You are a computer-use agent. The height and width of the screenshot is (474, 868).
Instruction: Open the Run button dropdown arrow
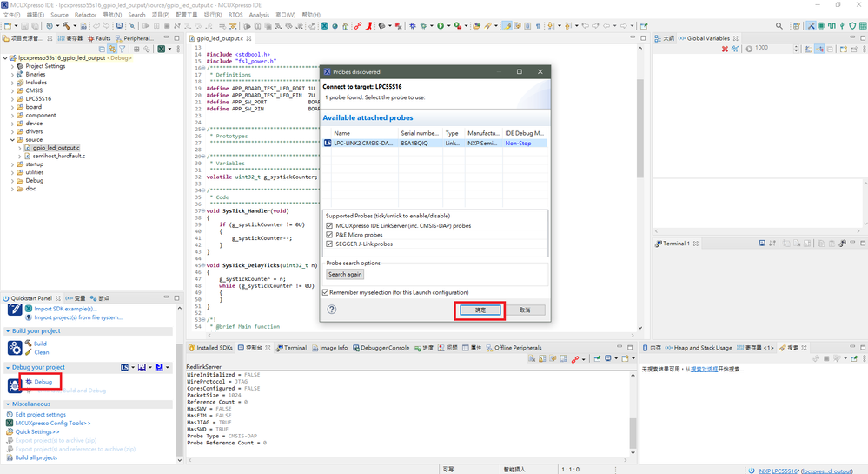[448, 25]
